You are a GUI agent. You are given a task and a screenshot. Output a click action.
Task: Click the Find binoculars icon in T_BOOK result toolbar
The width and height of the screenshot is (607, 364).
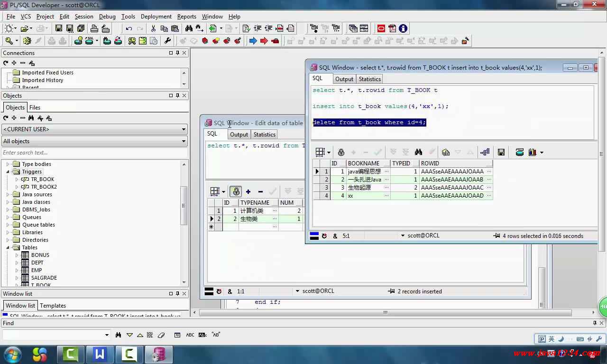click(418, 152)
